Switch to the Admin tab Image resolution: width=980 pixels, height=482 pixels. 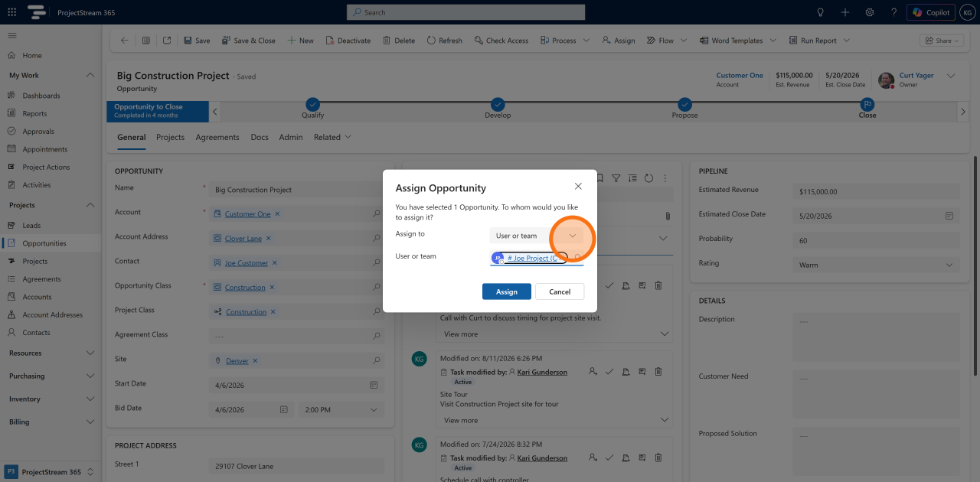coord(291,138)
